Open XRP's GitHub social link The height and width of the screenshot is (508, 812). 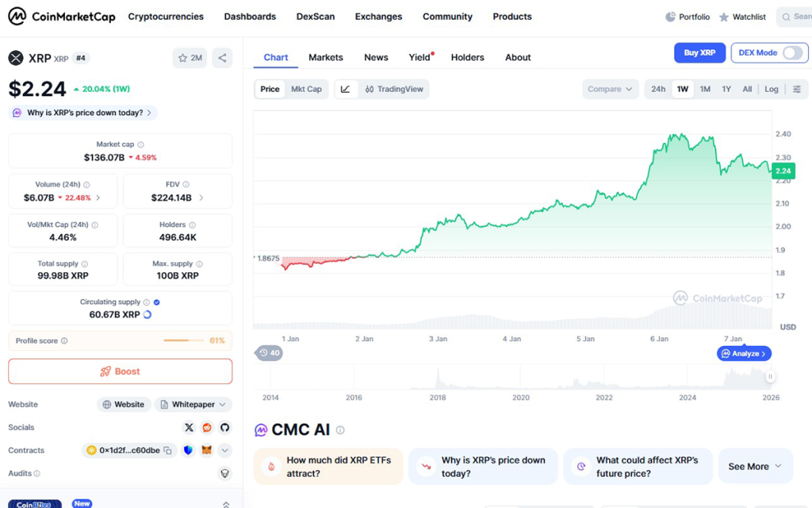click(224, 427)
